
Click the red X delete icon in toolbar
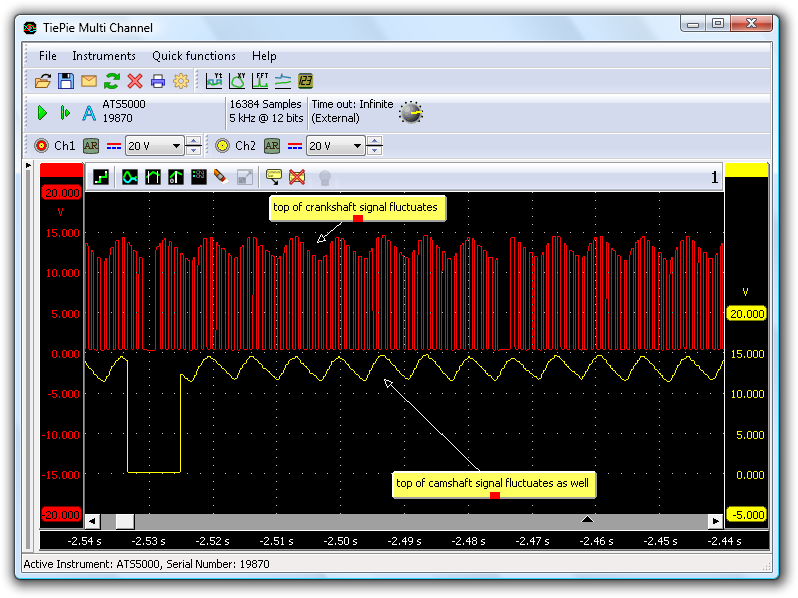pos(135,81)
